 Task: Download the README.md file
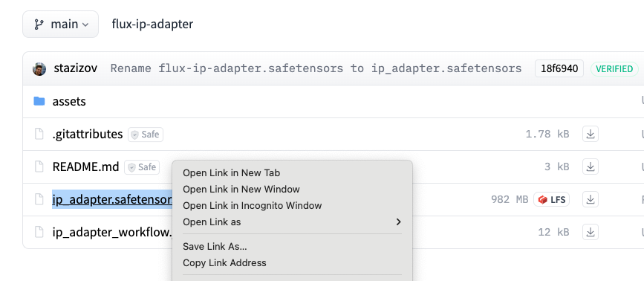tap(591, 167)
